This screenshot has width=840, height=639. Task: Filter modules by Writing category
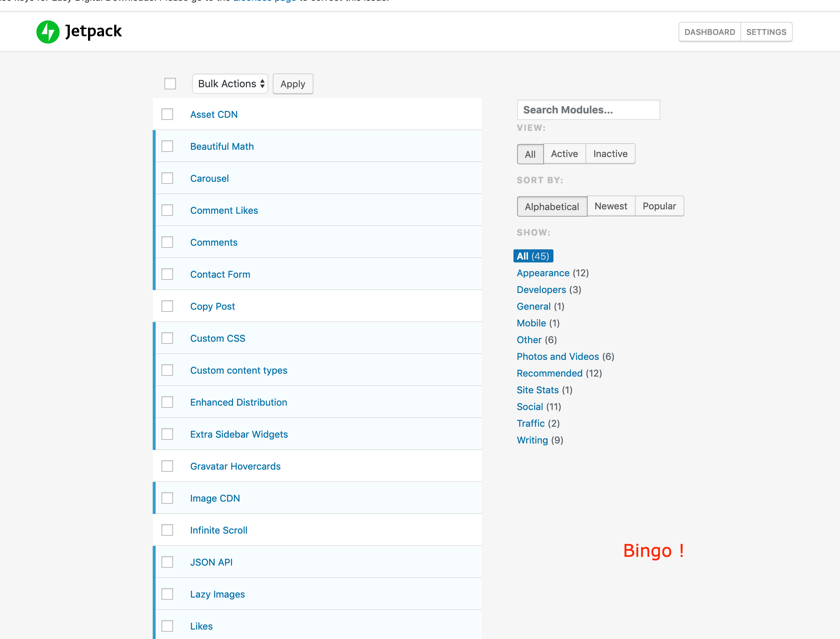pyautogui.click(x=532, y=440)
